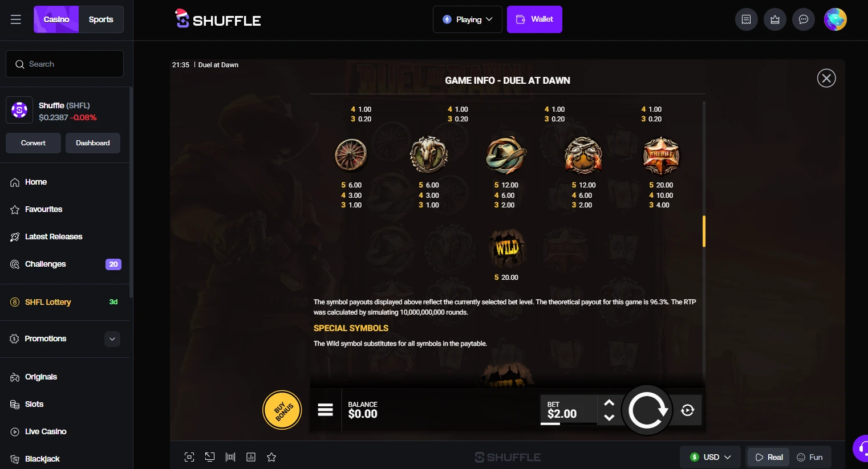Open the Playing balance dropdown
Viewport: 868px width, 469px height.
[468, 19]
